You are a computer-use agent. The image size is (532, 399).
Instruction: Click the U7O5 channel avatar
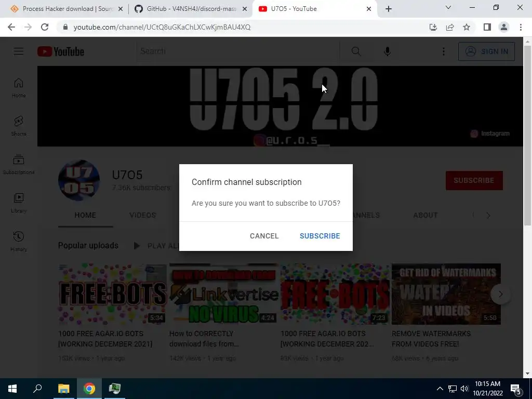pos(79,180)
